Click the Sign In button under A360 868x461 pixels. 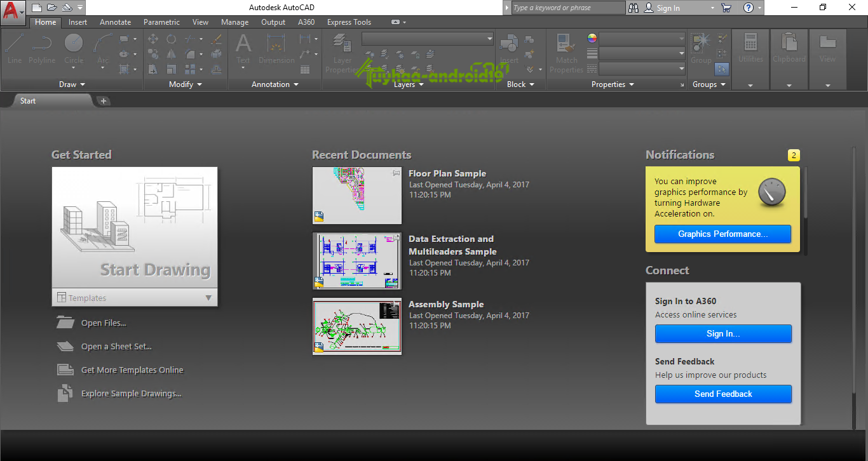tap(723, 333)
